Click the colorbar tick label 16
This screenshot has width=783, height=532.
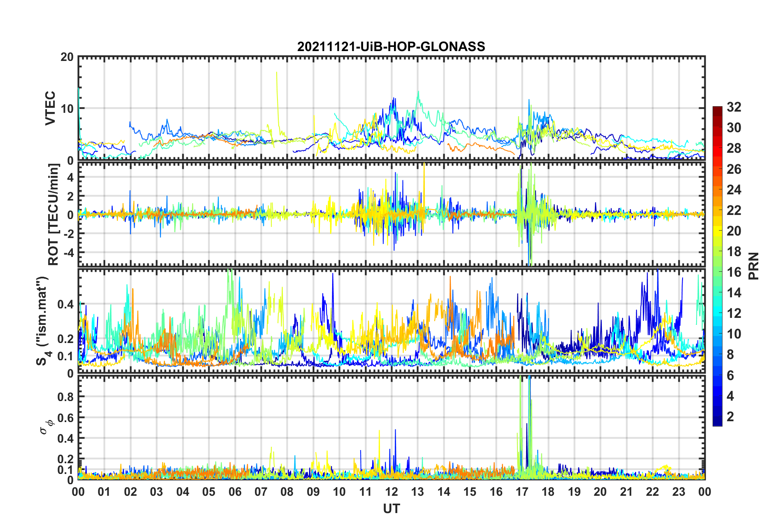pos(734,272)
